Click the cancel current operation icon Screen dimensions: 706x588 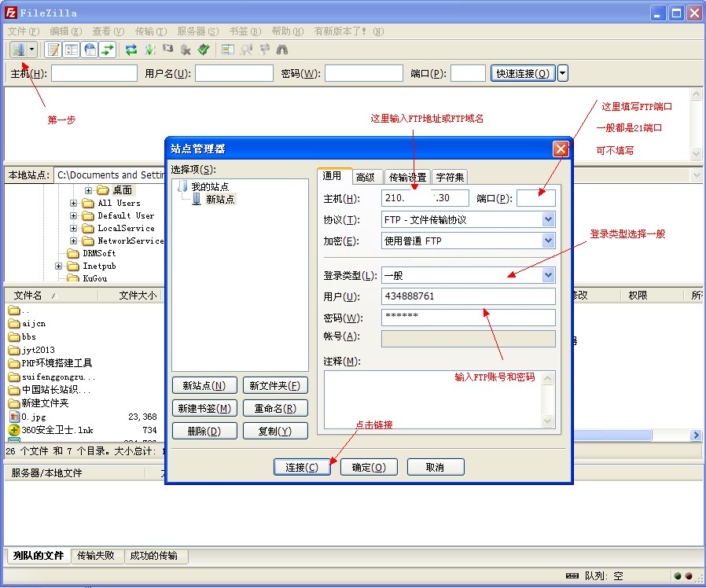click(x=167, y=49)
